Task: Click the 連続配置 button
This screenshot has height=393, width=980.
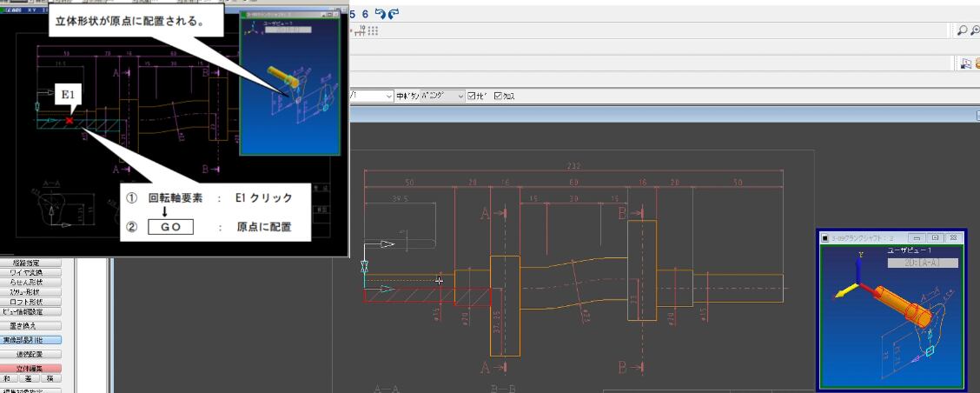Action: 36,355
